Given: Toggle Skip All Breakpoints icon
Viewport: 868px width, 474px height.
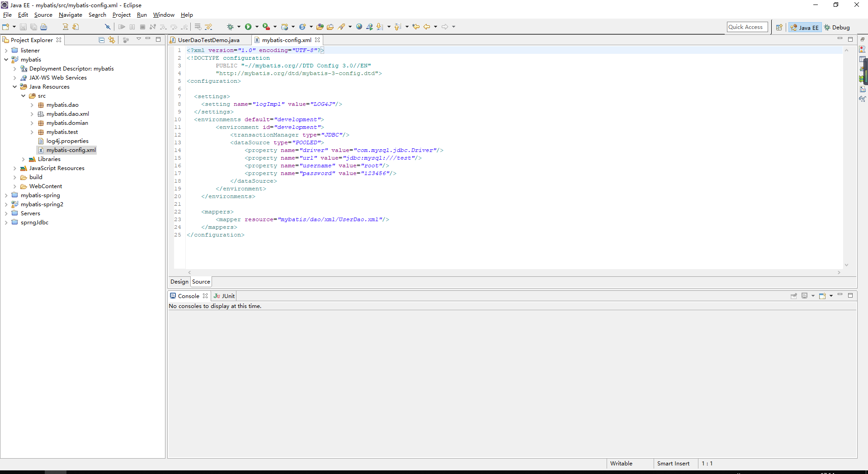Looking at the screenshot, I should point(108,27).
